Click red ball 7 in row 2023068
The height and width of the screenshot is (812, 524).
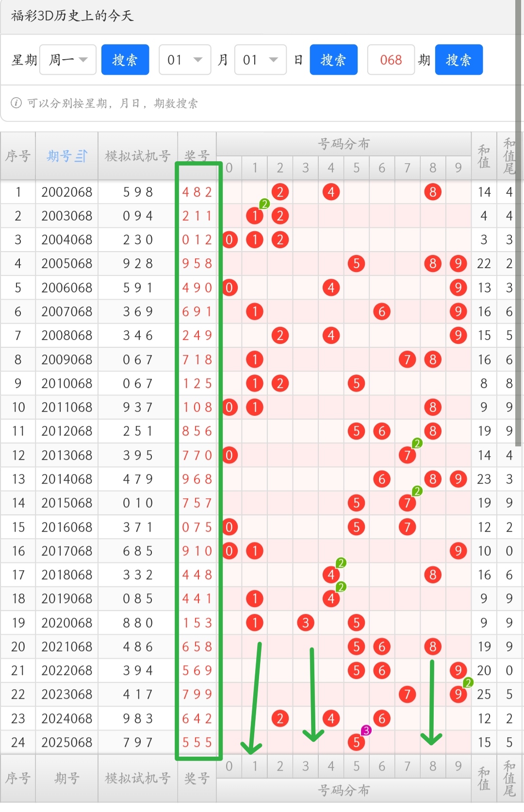408,694
